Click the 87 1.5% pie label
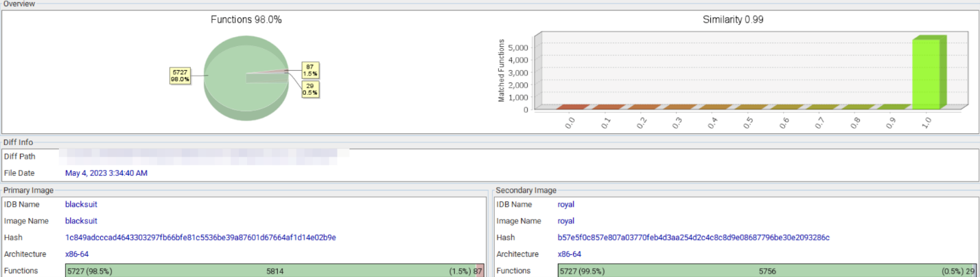 (x=310, y=69)
